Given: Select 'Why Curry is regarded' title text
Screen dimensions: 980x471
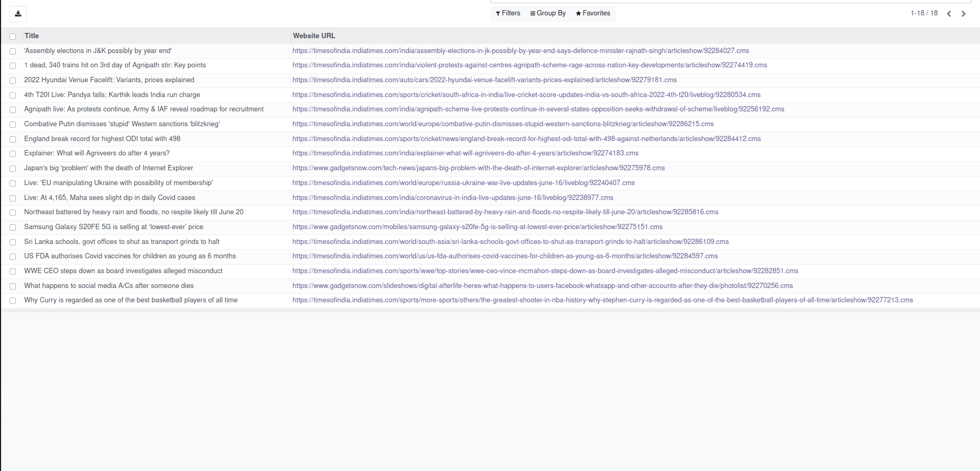Looking at the screenshot, I should (x=130, y=300).
